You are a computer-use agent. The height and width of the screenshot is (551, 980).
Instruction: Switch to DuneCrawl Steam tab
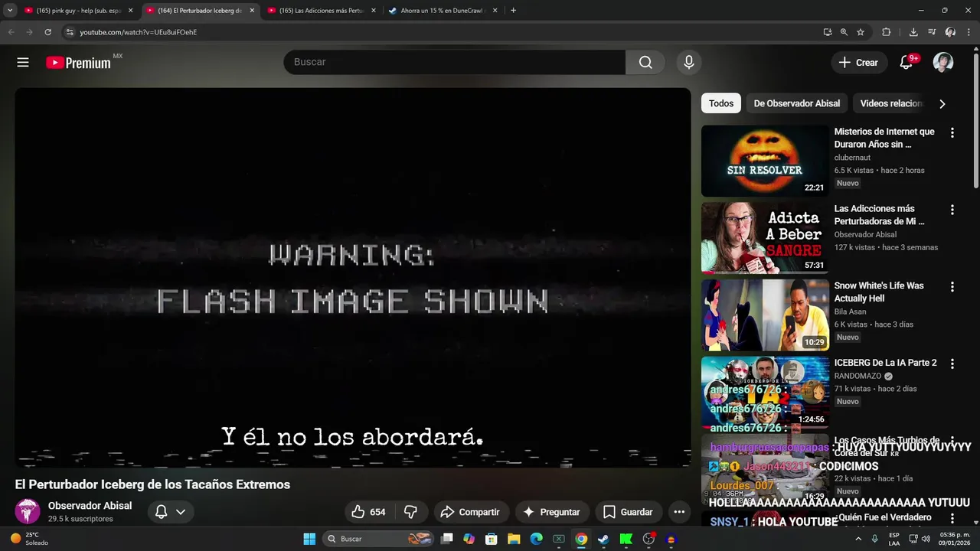point(443,11)
